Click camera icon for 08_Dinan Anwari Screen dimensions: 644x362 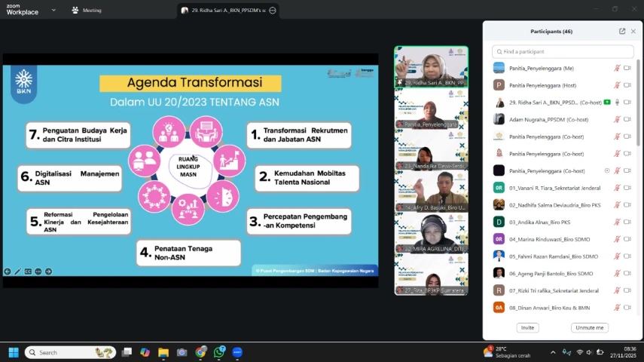click(627, 308)
